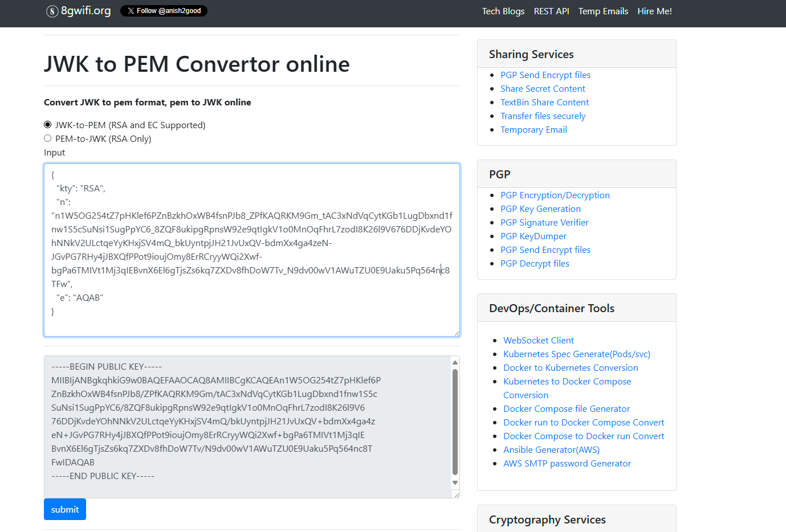Click the "-----BEGIN PUBLIC KEY-----" output line
The width and height of the screenshot is (786, 532).
pyautogui.click(x=107, y=367)
